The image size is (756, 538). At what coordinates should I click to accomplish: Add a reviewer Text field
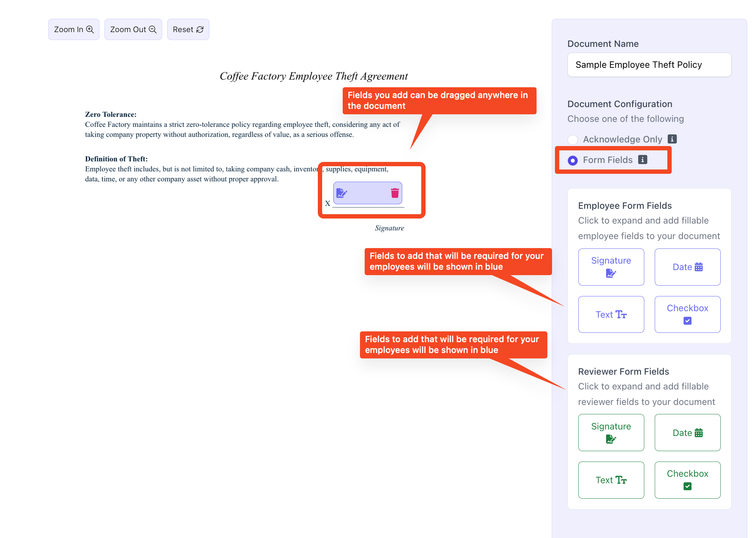tap(611, 480)
